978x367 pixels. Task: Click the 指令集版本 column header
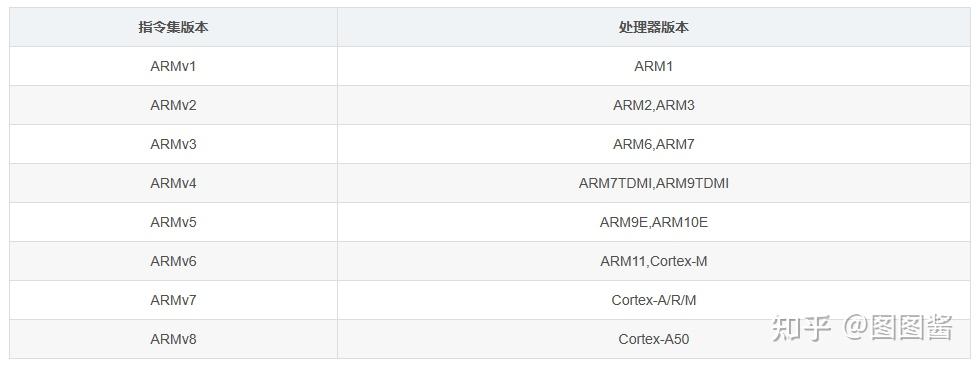[173, 27]
